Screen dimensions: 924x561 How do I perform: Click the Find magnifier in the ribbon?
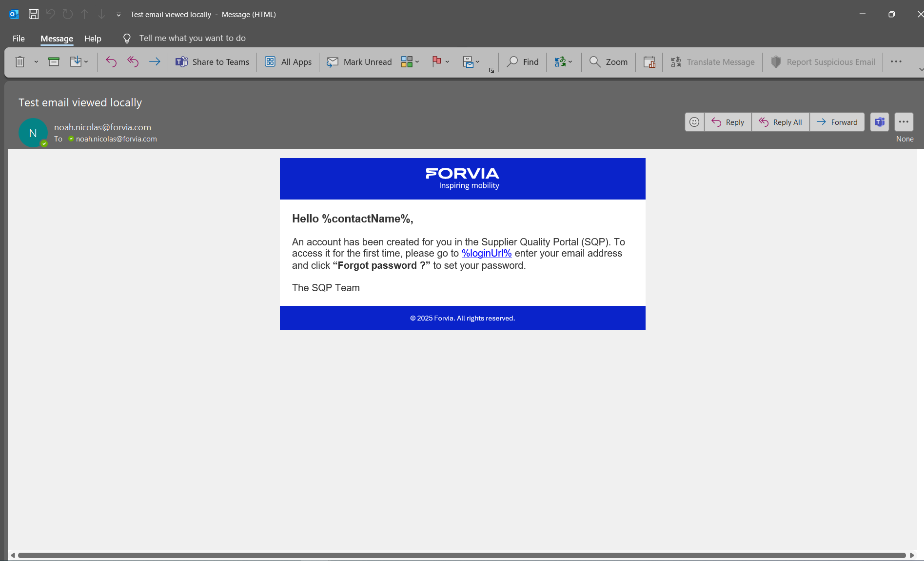pyautogui.click(x=523, y=62)
